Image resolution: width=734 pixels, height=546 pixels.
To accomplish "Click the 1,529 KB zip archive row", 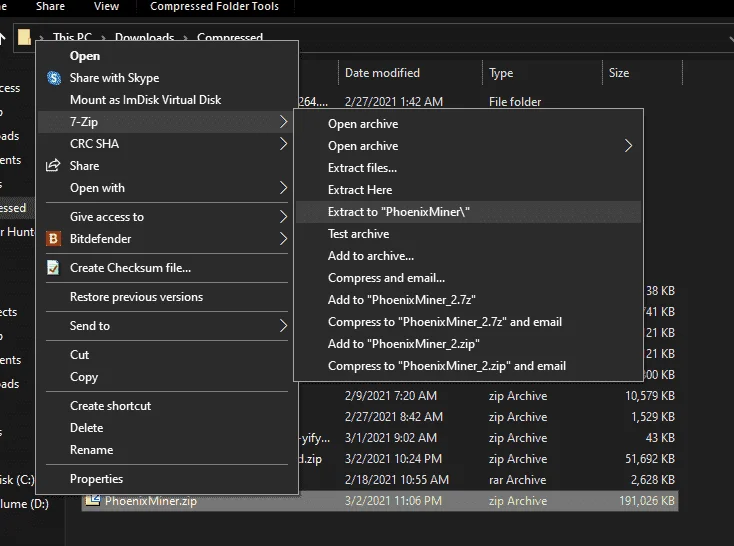I will tap(488, 417).
